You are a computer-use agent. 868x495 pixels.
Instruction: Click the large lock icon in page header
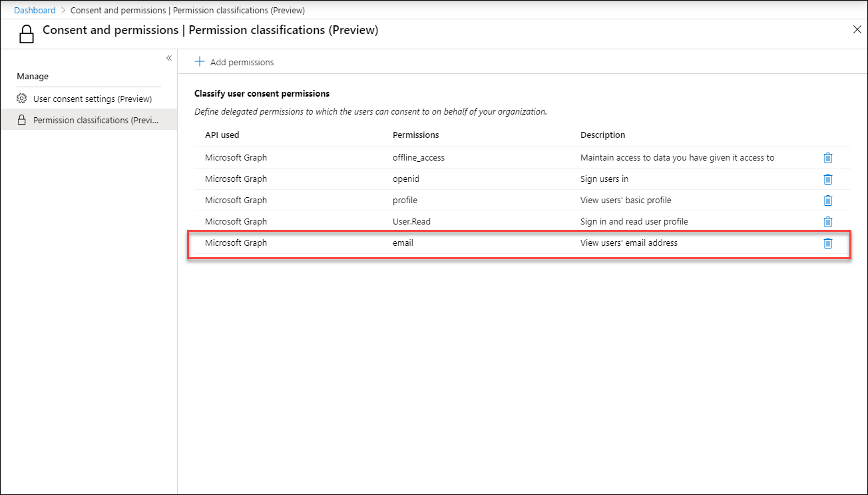tap(26, 34)
